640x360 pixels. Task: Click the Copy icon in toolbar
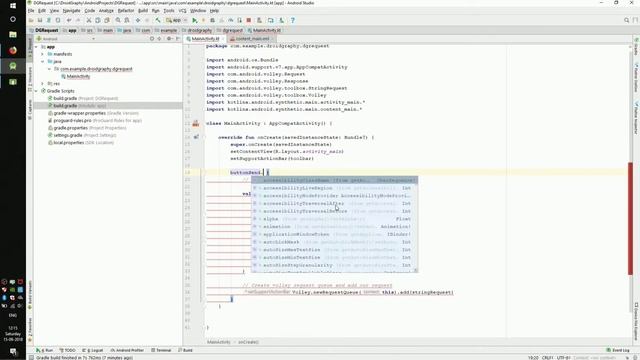click(x=98, y=20)
